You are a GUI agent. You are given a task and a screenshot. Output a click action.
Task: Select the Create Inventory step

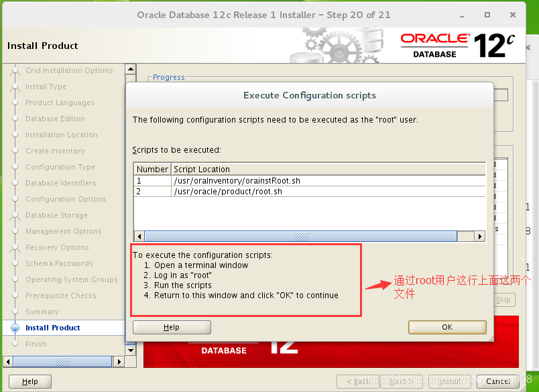pos(55,151)
